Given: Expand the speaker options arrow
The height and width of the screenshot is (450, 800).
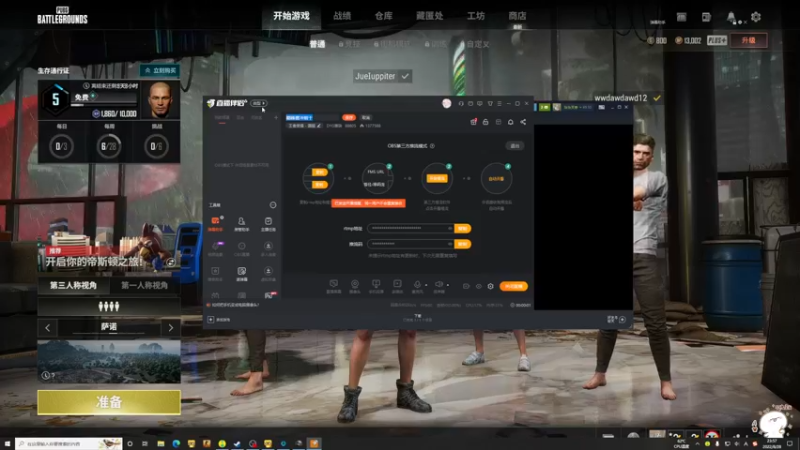Looking at the screenshot, I should (448, 285).
